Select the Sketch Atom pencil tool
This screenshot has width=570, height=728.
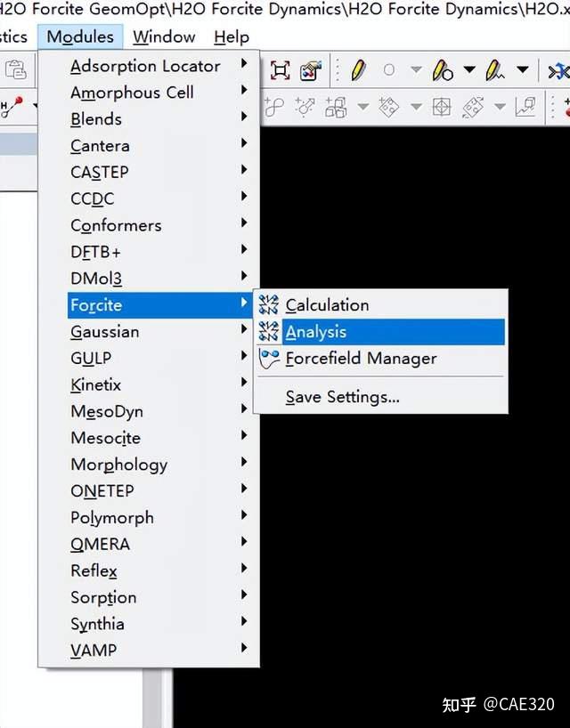[358, 70]
